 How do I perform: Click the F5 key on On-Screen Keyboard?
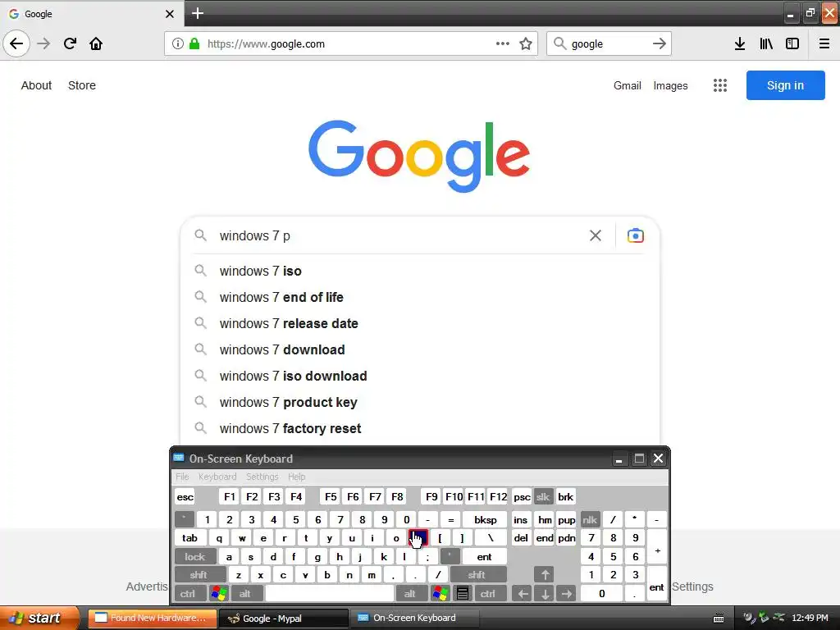[331, 496]
